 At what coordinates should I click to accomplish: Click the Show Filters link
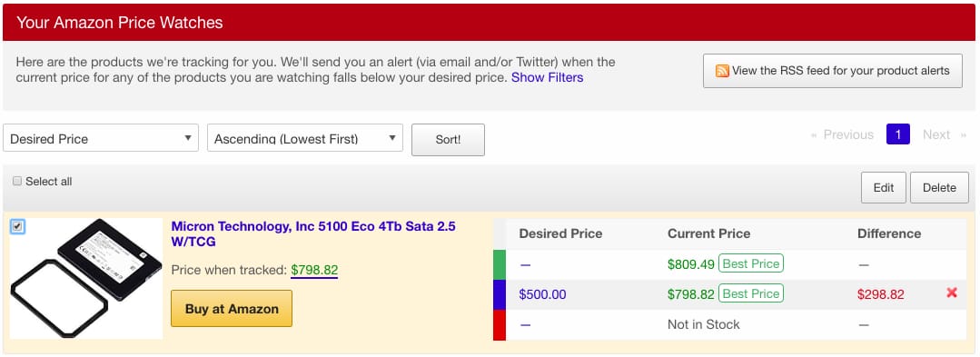coord(547,77)
